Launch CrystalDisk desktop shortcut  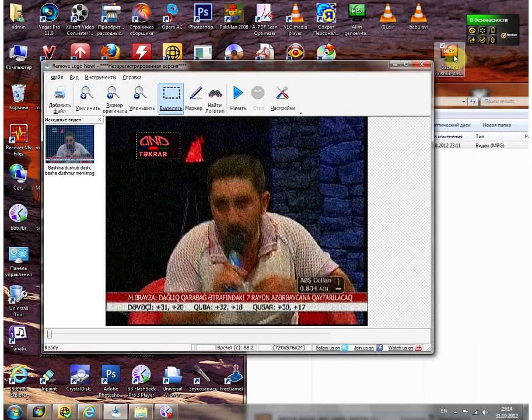coord(80,379)
